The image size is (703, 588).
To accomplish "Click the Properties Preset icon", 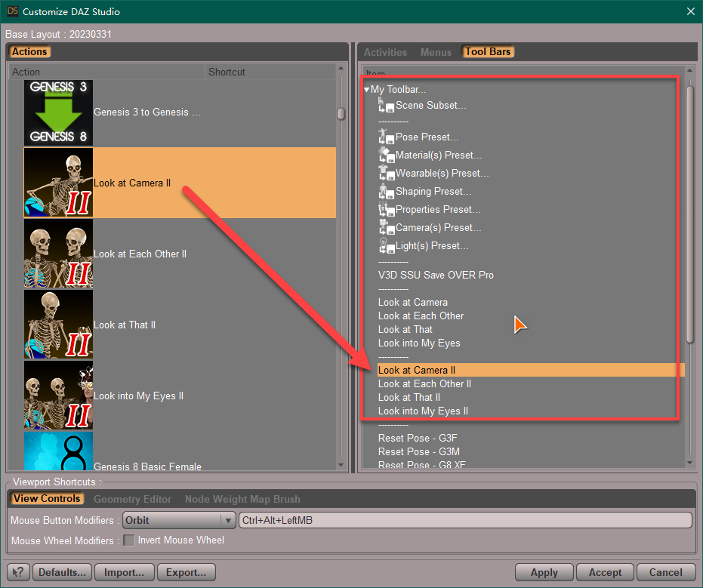I will (386, 209).
